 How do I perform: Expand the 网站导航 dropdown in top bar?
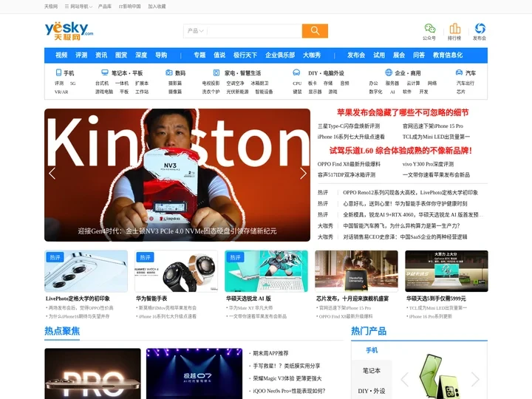[x=78, y=7]
